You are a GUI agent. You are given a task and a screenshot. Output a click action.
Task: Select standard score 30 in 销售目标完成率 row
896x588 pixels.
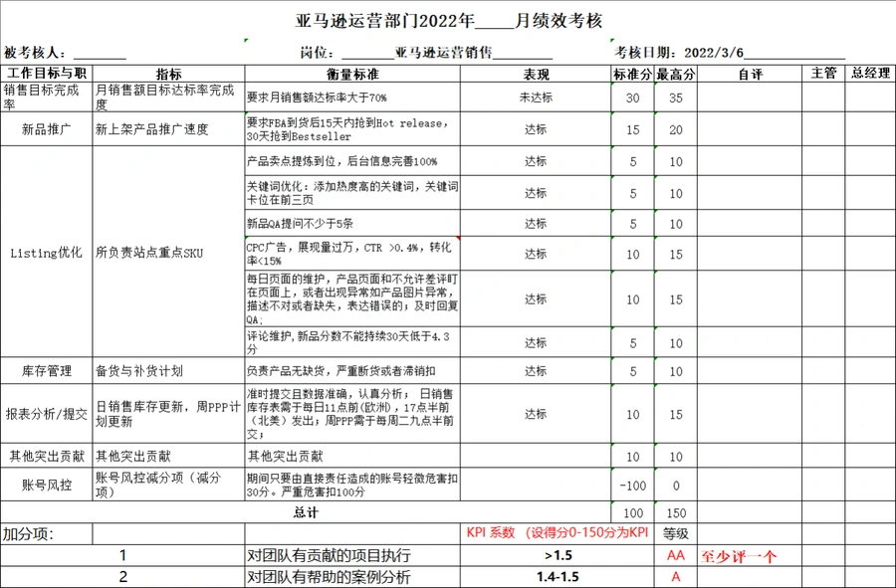[632, 98]
